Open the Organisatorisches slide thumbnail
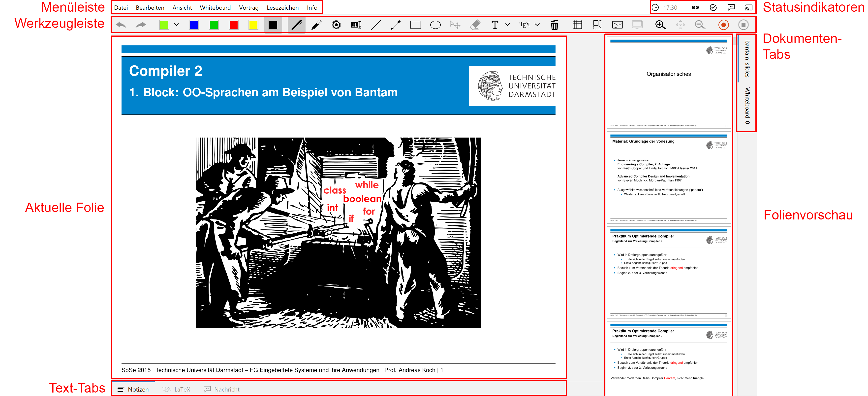 pyautogui.click(x=669, y=82)
